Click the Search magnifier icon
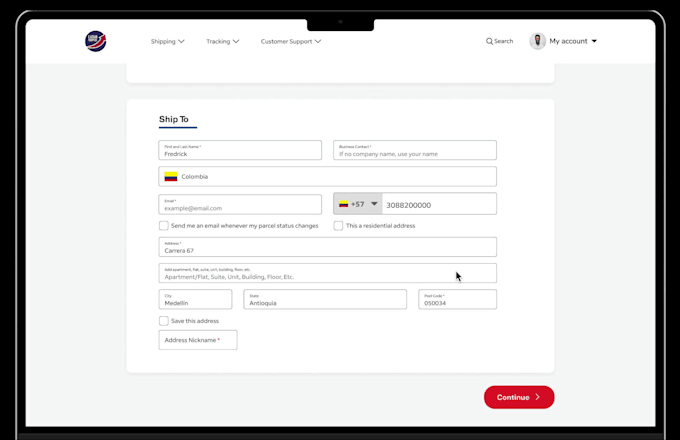 [489, 41]
